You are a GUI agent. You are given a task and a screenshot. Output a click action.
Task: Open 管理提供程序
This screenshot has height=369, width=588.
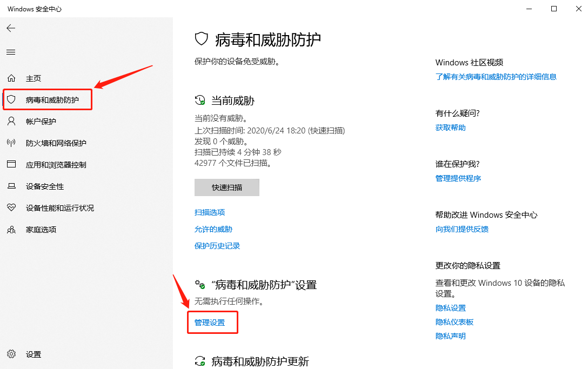point(458,178)
